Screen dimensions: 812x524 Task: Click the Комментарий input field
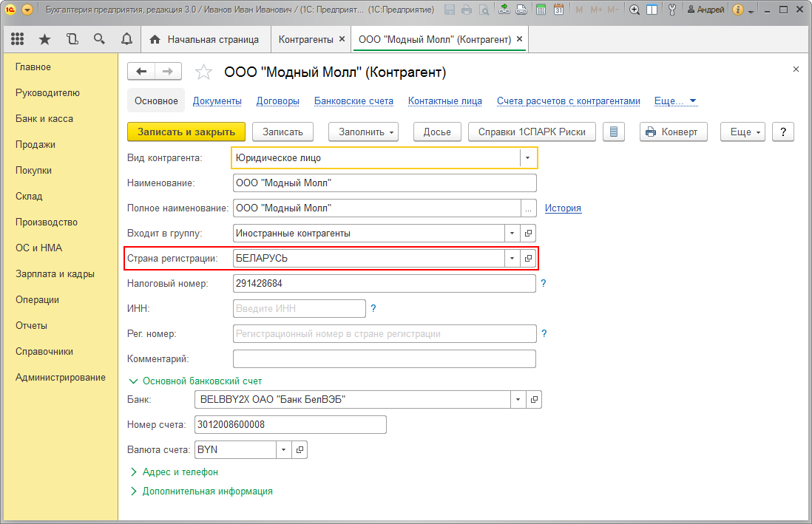pyautogui.click(x=385, y=359)
